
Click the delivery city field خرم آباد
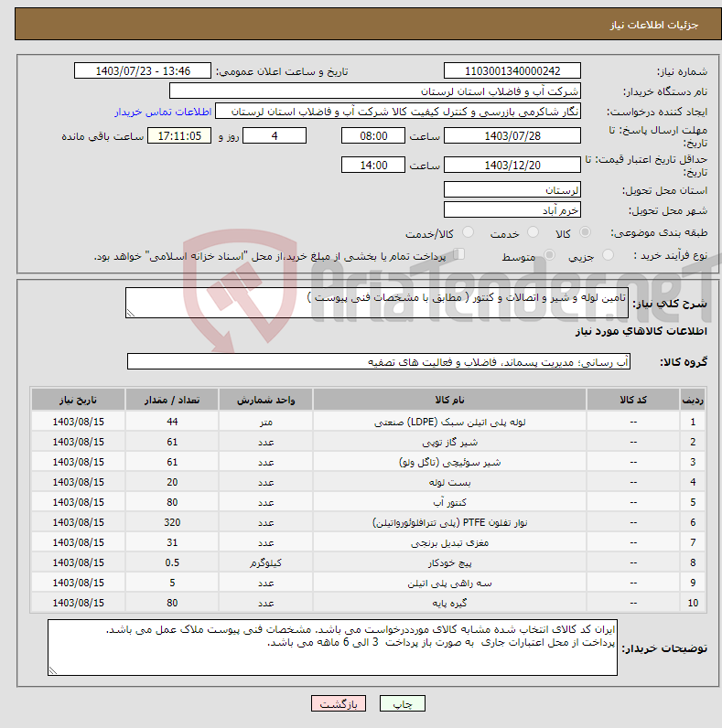(x=512, y=209)
